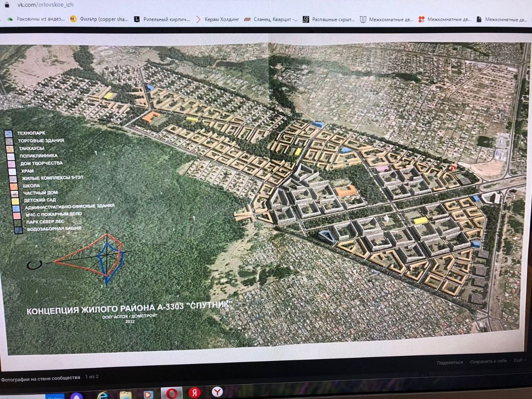Open Internet Explorer from the taskbar
Screen dimensions: 532x399
pyautogui.click(x=102, y=394)
